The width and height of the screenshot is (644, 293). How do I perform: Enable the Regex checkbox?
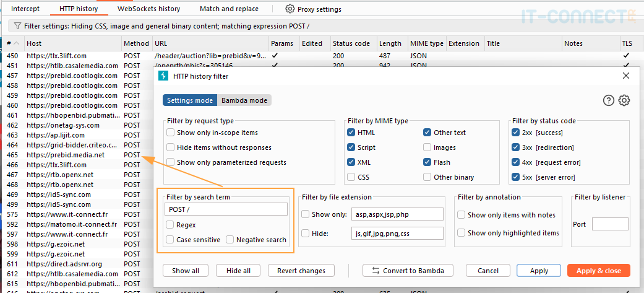[x=170, y=225]
